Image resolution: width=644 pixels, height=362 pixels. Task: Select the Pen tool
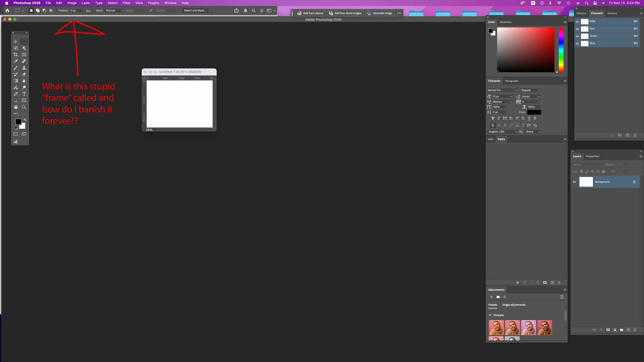15,94
